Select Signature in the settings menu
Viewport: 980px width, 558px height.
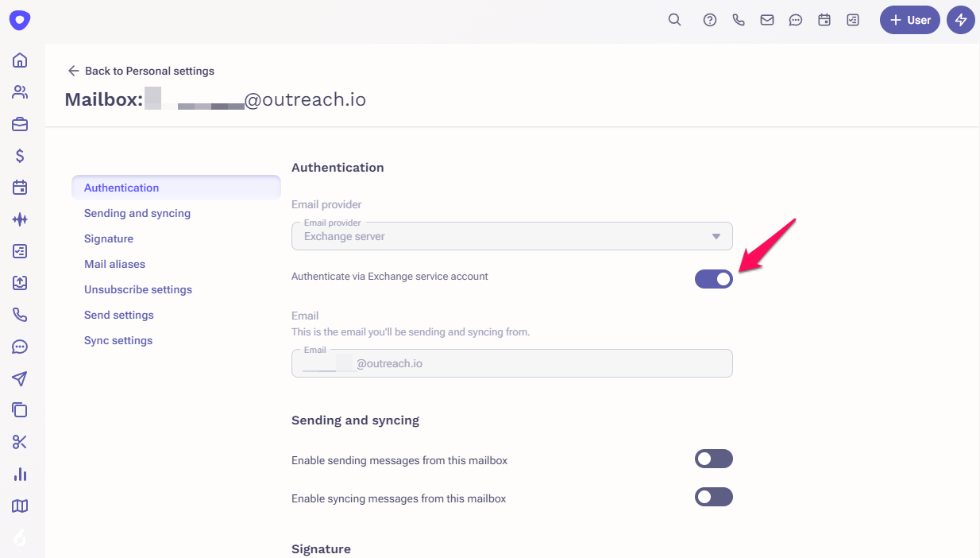[109, 238]
